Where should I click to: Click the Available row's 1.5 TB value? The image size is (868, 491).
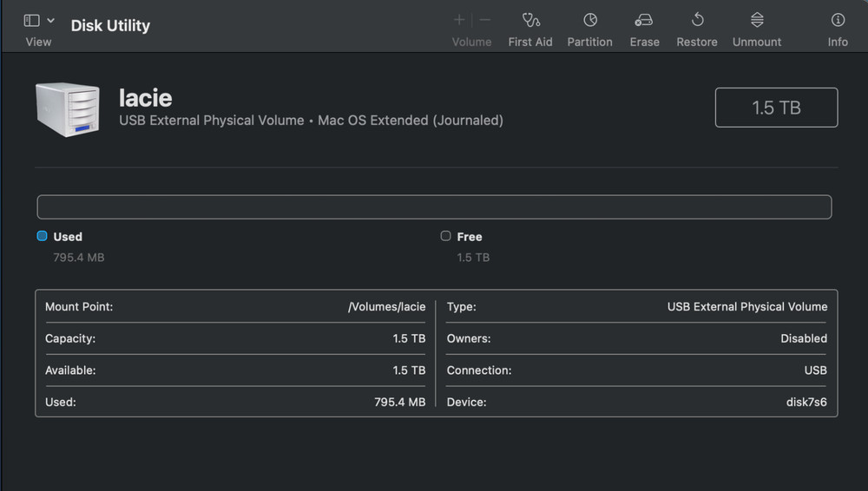coord(409,370)
